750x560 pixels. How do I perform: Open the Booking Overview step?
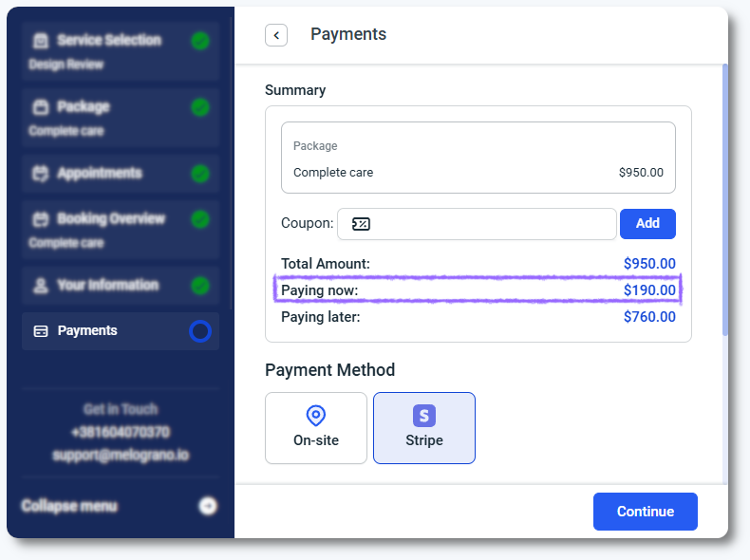[110, 219]
